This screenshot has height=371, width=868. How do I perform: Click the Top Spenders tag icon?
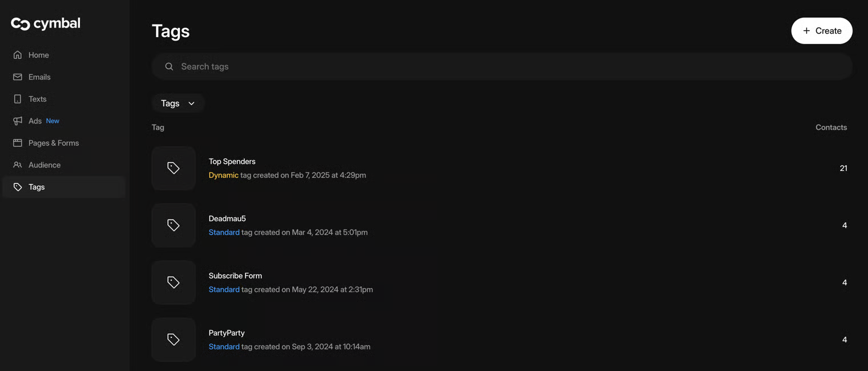174,168
